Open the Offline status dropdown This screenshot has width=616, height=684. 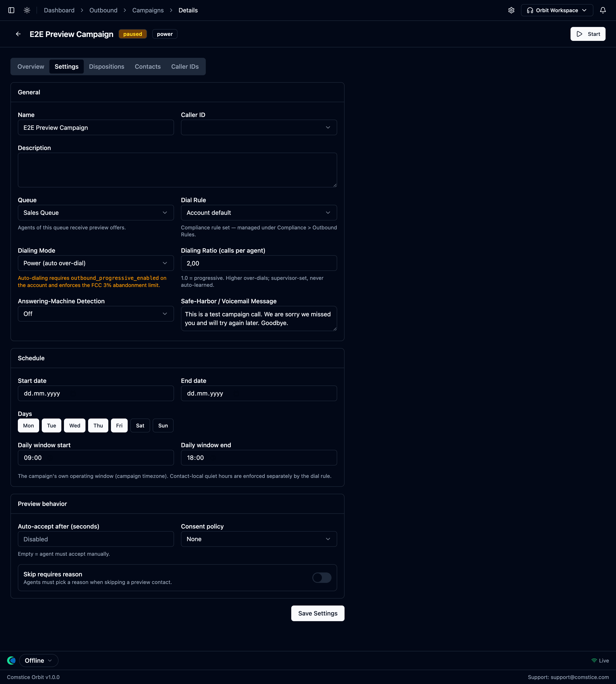click(x=38, y=660)
